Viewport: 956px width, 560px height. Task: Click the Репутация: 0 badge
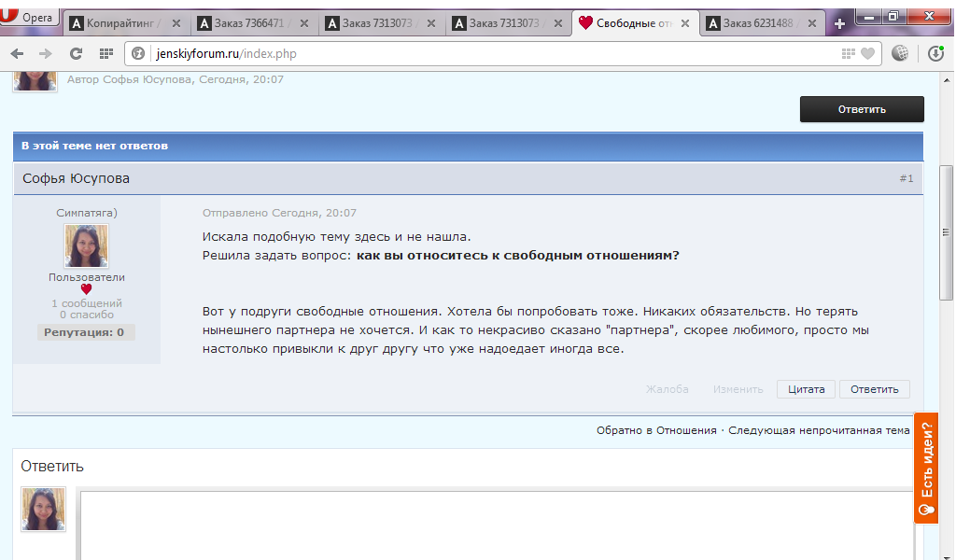tap(85, 332)
